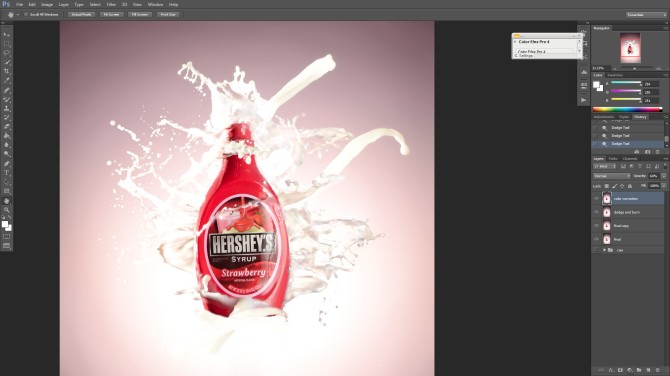Open the Window menu
This screenshot has height=376, width=670.
click(155, 4)
